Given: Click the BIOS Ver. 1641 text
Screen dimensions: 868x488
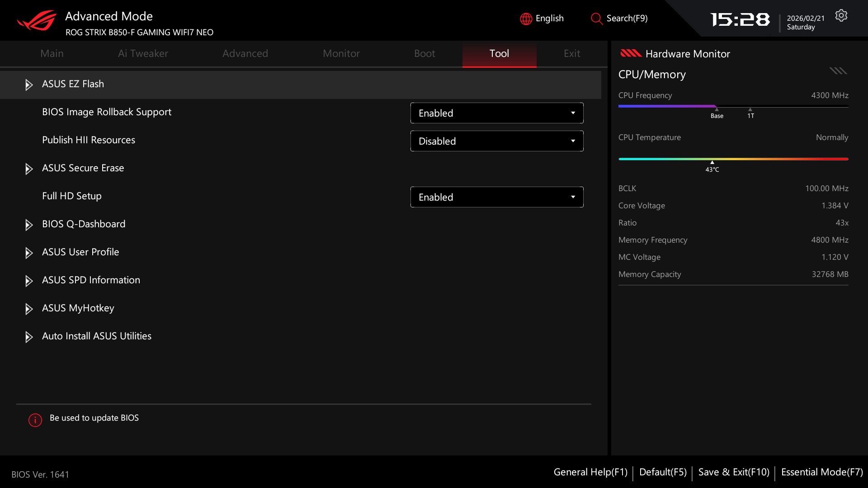Looking at the screenshot, I should [40, 474].
